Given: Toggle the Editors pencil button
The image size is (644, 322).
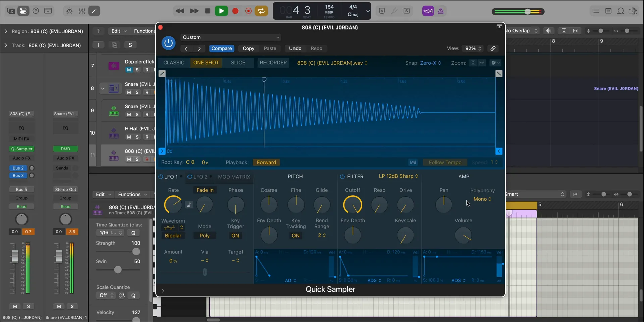Looking at the screenshot, I should click(94, 11).
